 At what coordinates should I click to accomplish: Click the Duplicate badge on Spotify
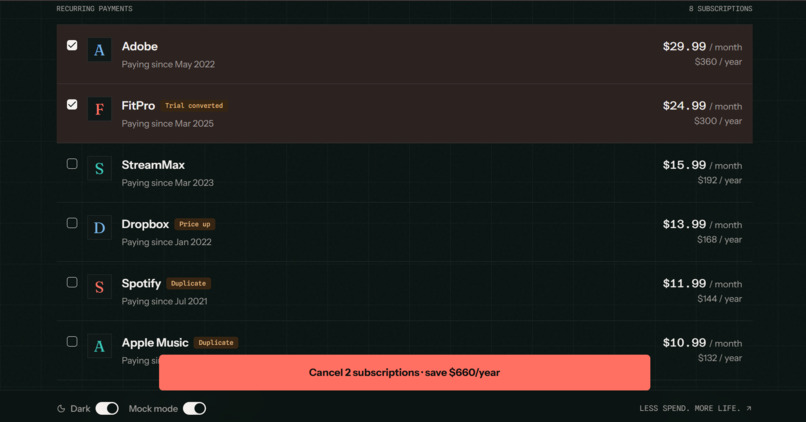188,283
